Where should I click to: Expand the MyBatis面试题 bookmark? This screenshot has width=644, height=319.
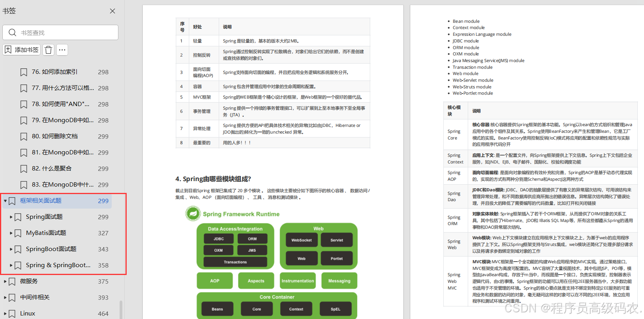coord(11,233)
